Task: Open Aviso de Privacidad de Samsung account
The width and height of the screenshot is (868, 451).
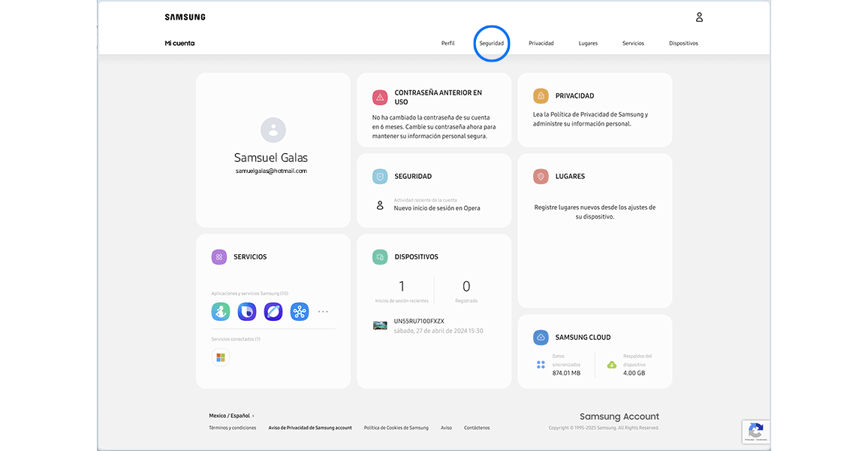Action: tap(309, 427)
